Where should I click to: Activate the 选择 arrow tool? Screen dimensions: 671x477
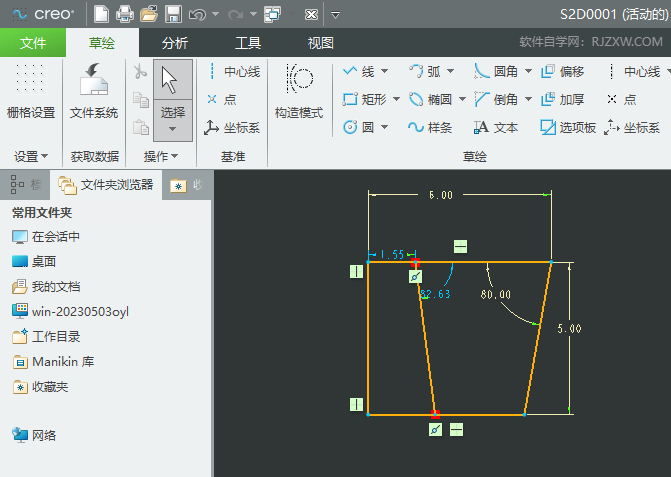tap(173, 80)
